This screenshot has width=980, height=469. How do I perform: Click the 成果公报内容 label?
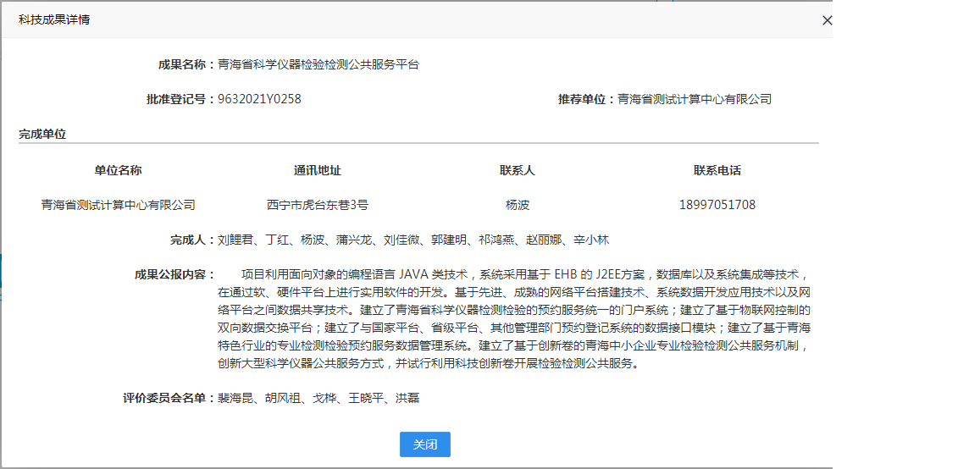174,274
